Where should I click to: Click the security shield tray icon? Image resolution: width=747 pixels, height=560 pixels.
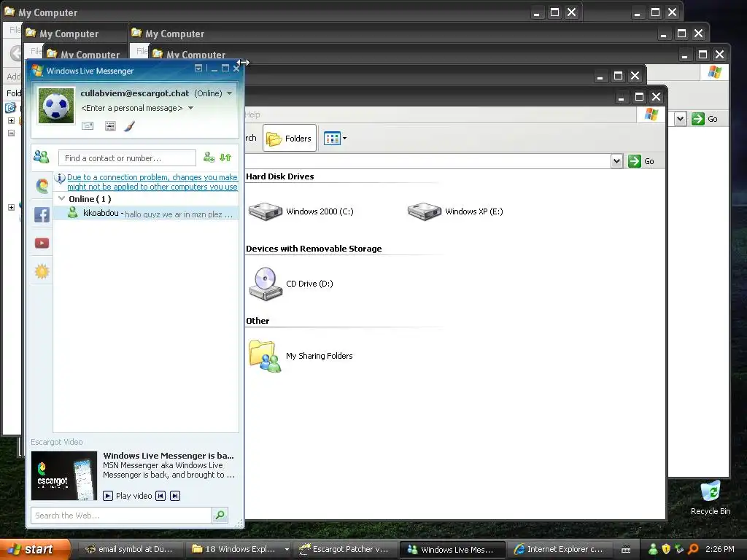pyautogui.click(x=666, y=549)
